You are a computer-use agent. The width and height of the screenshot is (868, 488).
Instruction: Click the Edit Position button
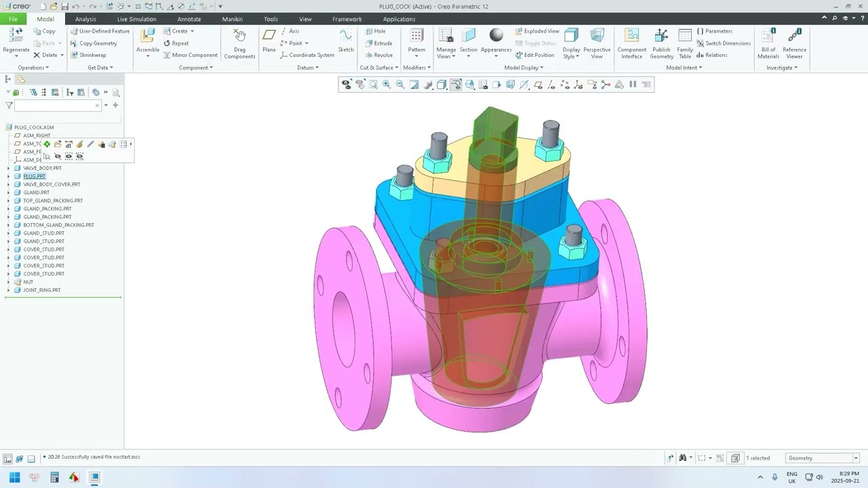click(x=534, y=56)
